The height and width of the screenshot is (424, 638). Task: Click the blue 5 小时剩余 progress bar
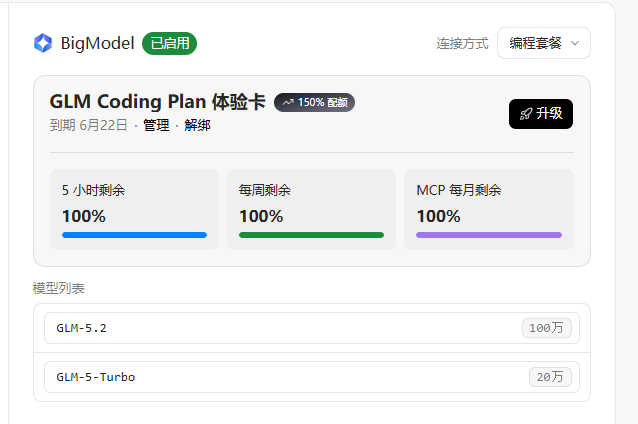(x=134, y=235)
